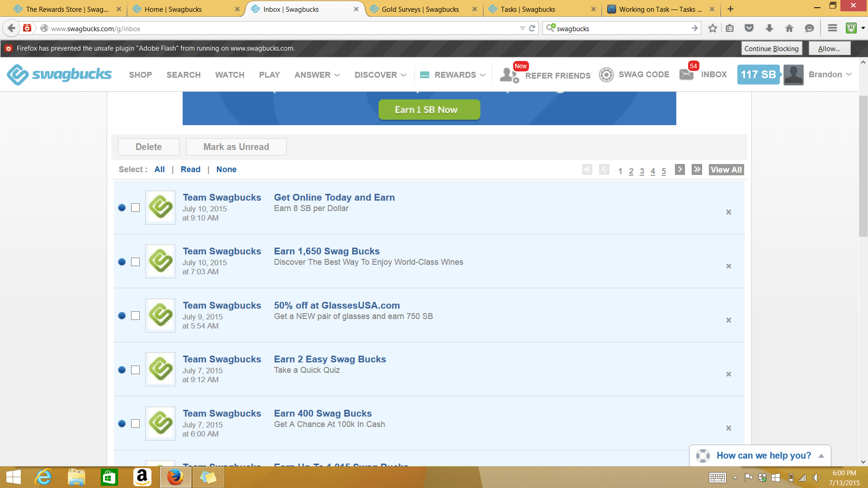Delete the 'Get Online Today and Earn' message
Screen dimensions: 868x488
(729, 212)
